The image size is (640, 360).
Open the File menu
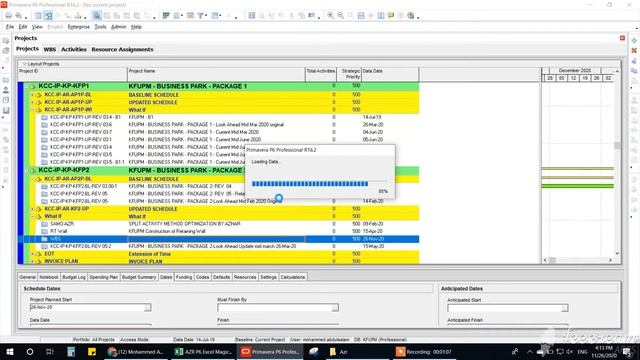click(10, 27)
